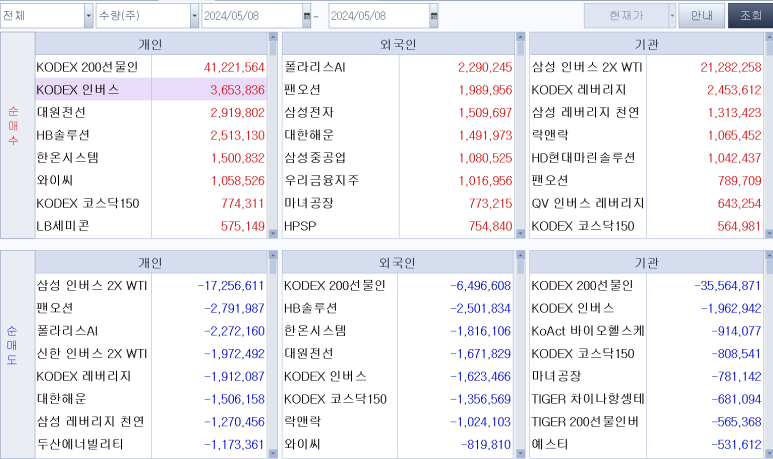Select highlighted KODEX 인버스 row in 개인 net-buy

coord(151,90)
